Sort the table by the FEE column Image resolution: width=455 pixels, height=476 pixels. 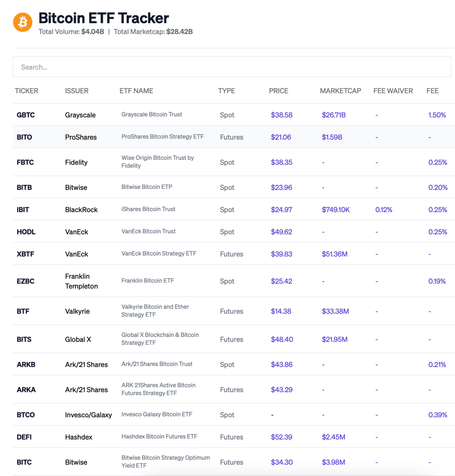click(432, 91)
